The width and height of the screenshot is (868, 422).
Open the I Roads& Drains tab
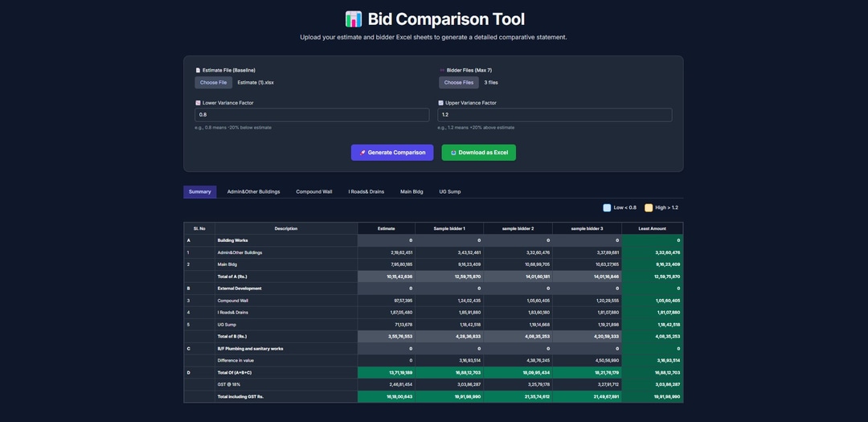click(x=366, y=191)
